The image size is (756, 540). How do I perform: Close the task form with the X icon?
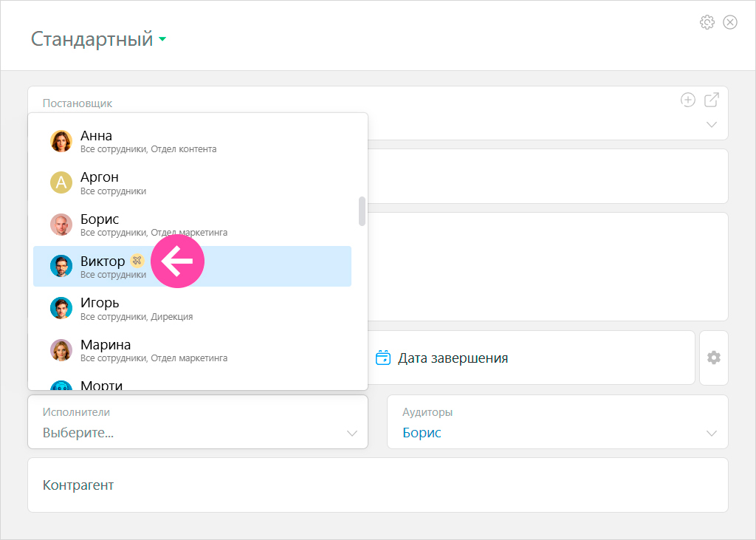pos(730,22)
